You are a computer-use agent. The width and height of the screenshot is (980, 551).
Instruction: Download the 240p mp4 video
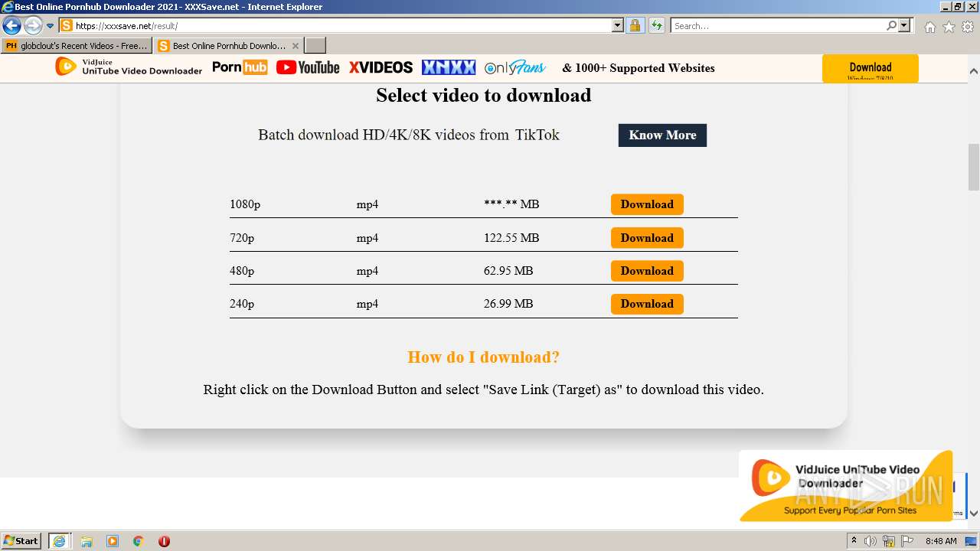click(x=647, y=304)
